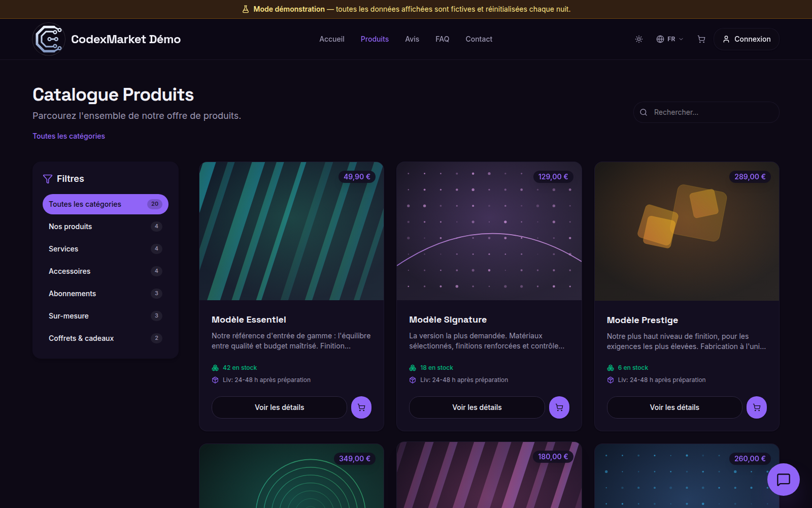Click the Modèle Essentiel title
This screenshot has width=812, height=508.
click(x=249, y=320)
